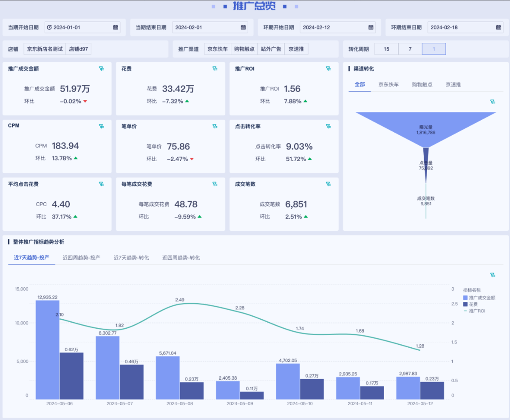This screenshot has width=510, height=420.
Task: Select conversion period 7
Action: (410, 49)
